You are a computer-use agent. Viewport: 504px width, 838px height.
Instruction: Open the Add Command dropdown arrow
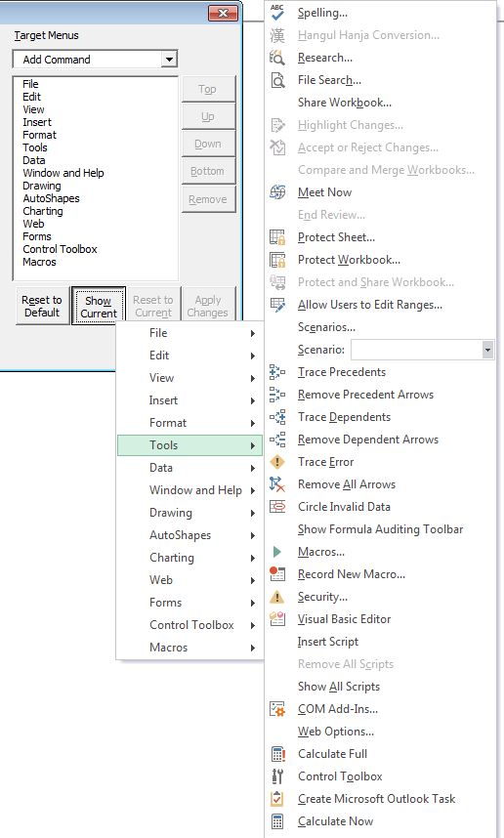169,60
